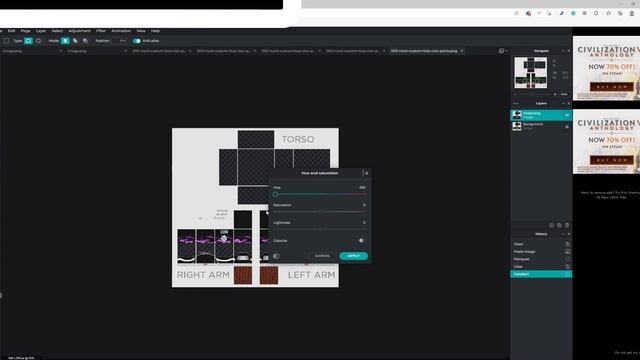Open the View menu
The image size is (640, 360).
(141, 31)
